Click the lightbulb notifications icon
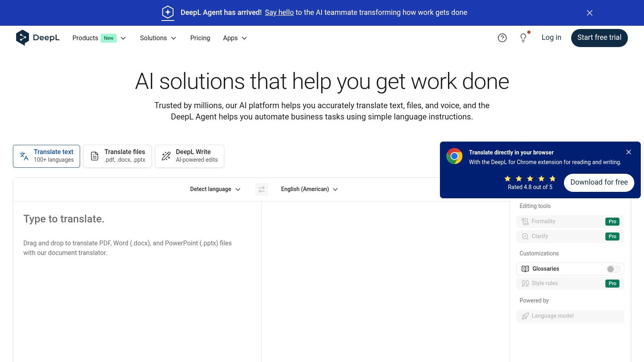 click(523, 38)
